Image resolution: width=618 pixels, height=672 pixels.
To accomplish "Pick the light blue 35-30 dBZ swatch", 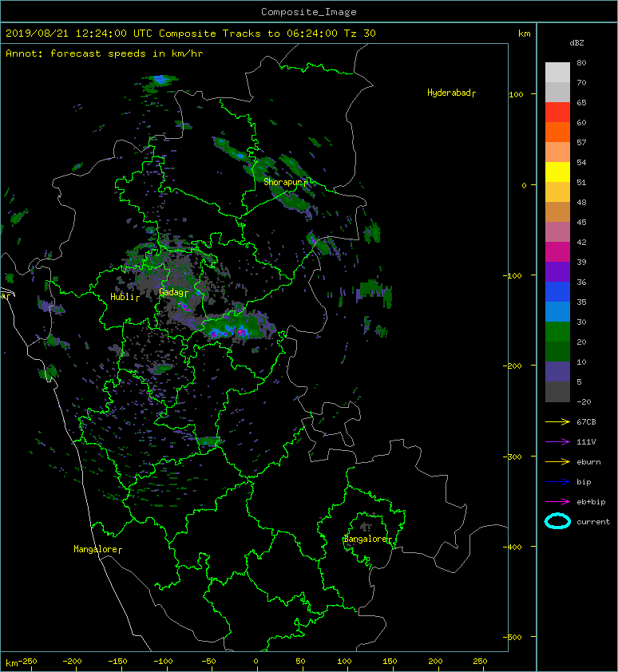I will [557, 311].
